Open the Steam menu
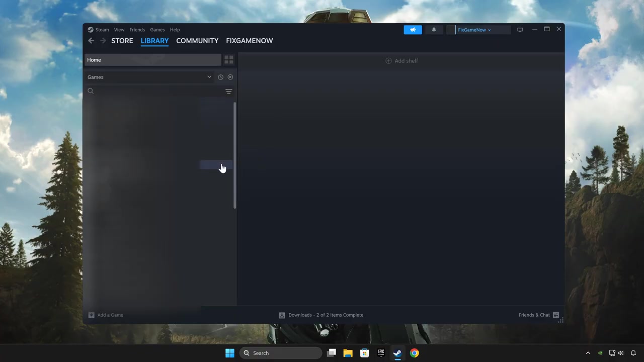The image size is (644, 362). pos(99,30)
